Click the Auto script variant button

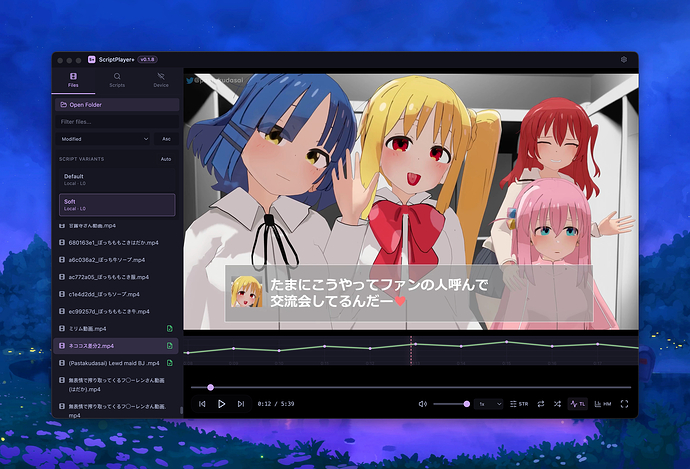166,159
